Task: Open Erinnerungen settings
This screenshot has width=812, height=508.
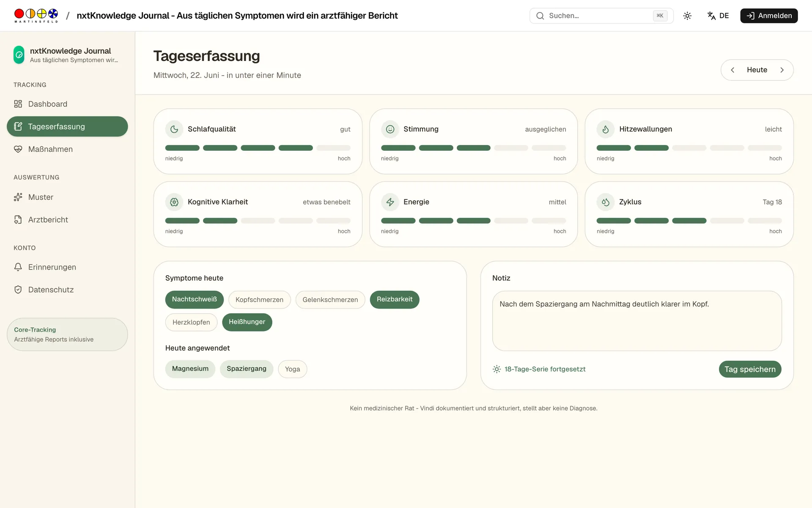Action: tap(67, 267)
